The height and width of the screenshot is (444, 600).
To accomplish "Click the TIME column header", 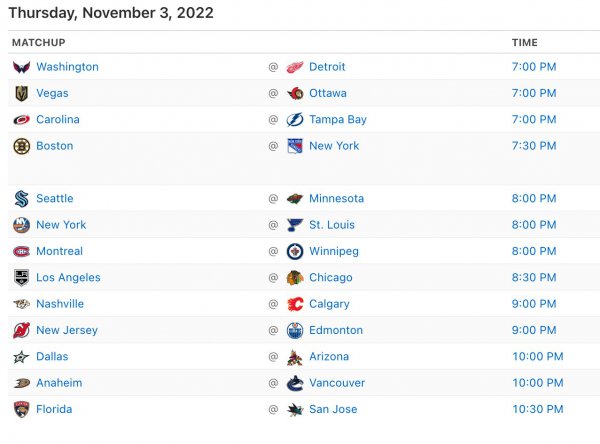I will point(524,43).
